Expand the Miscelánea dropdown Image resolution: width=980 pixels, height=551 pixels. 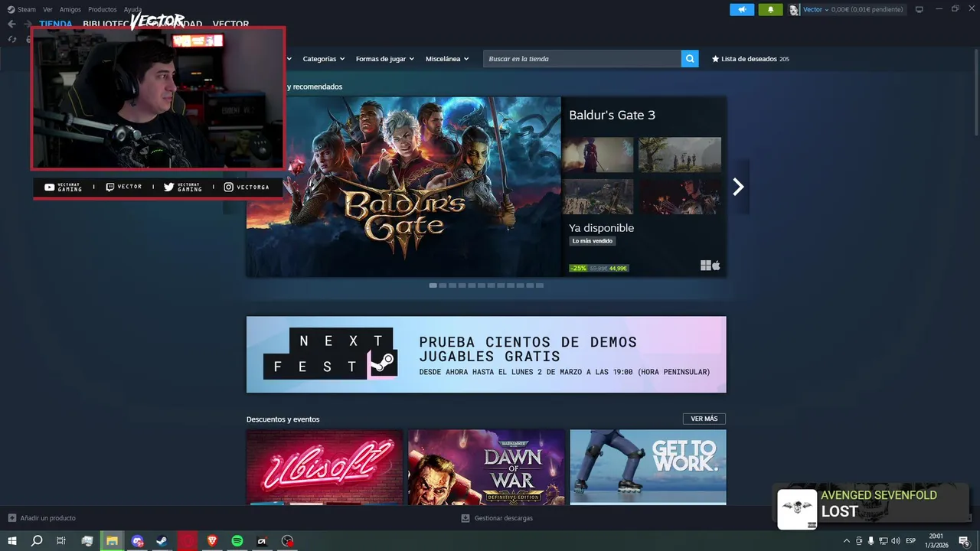point(447,59)
